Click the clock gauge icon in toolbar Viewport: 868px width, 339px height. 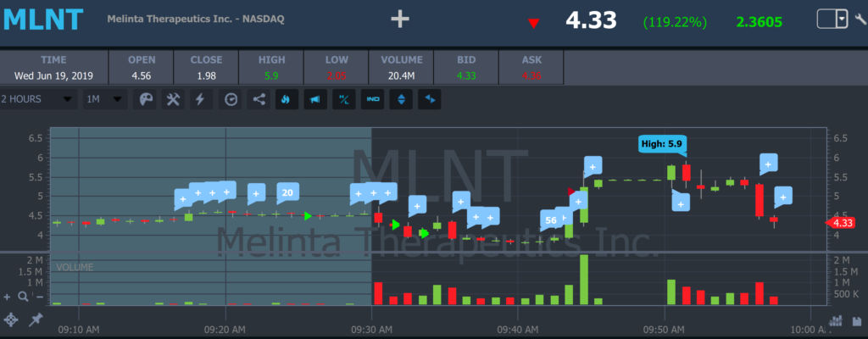coord(231,99)
